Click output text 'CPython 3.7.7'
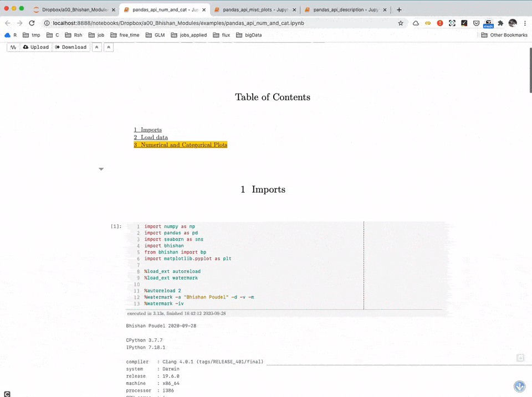 click(144, 340)
